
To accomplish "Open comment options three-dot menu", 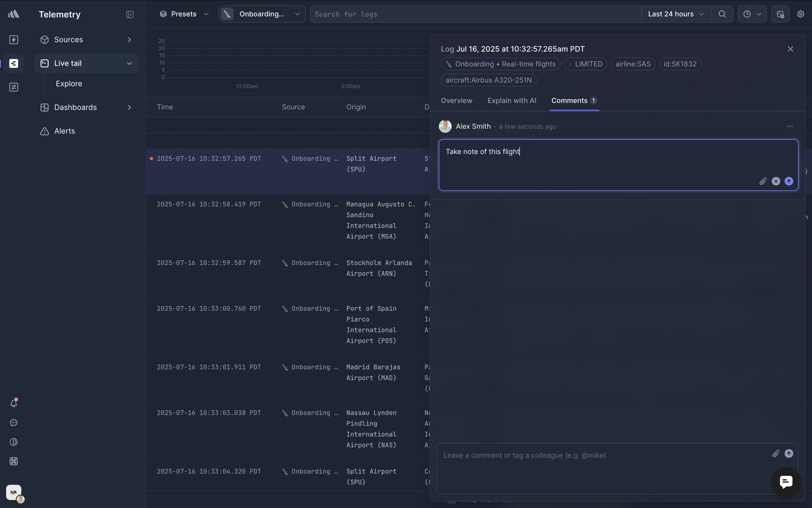I will 790,126.
